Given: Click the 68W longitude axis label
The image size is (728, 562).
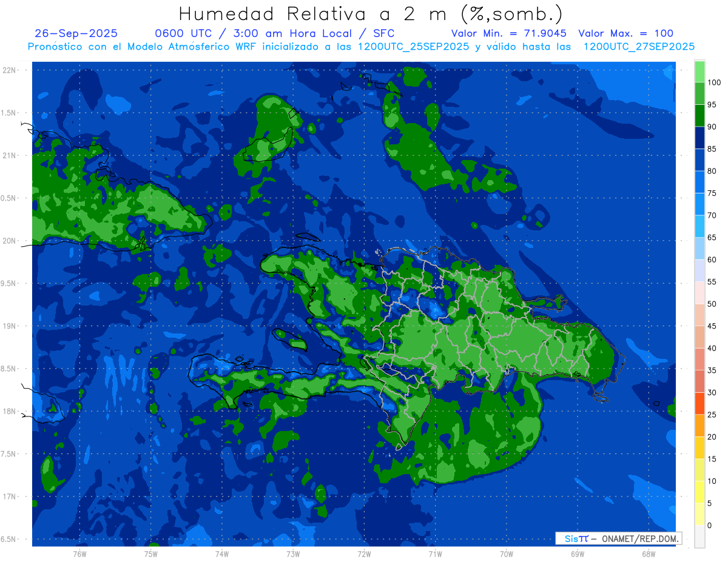Looking at the screenshot, I should coord(648,554).
